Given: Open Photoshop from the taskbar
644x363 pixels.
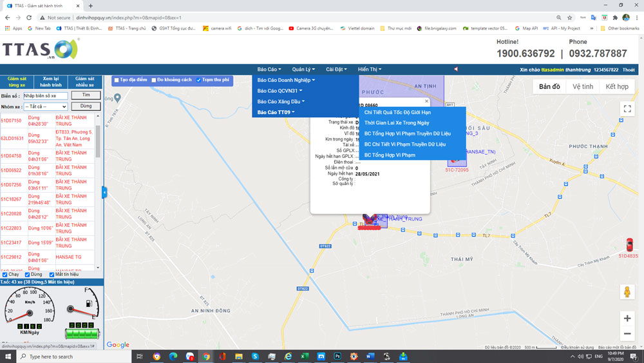Looking at the screenshot, I should pos(337,357).
